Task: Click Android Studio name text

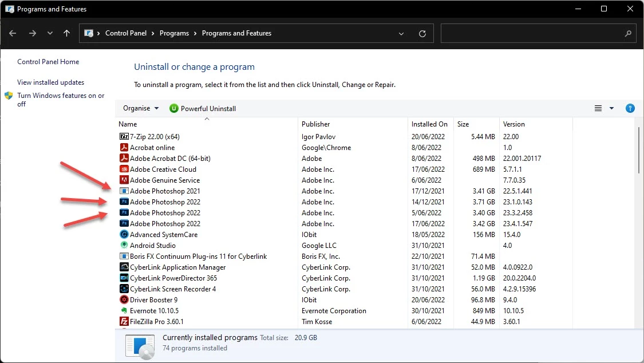Action: (153, 246)
